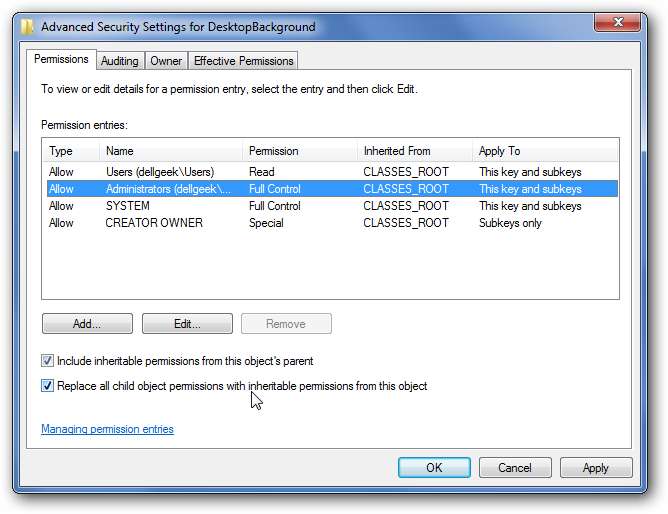
Task: Select the Permissions tab
Action: (62, 60)
